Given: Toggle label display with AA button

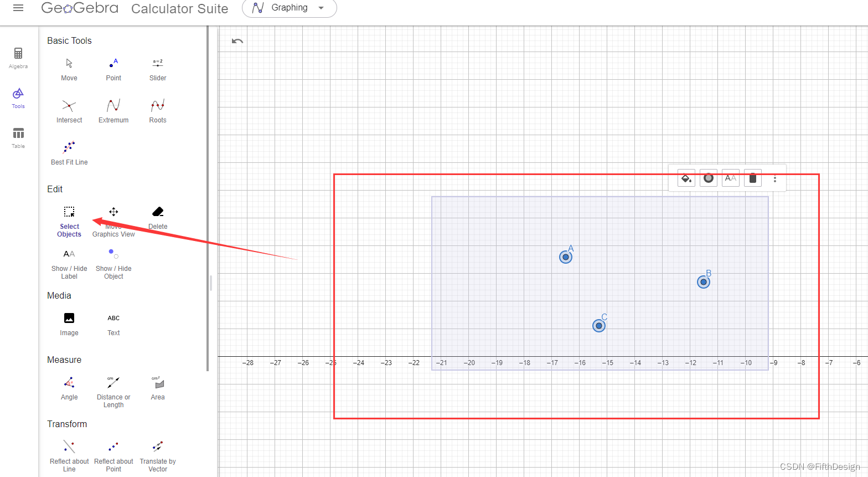Looking at the screenshot, I should [x=731, y=178].
